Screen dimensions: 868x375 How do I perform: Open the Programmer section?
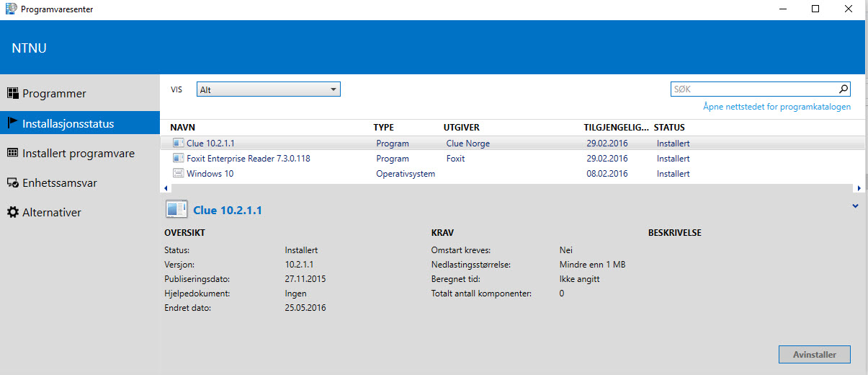point(80,94)
